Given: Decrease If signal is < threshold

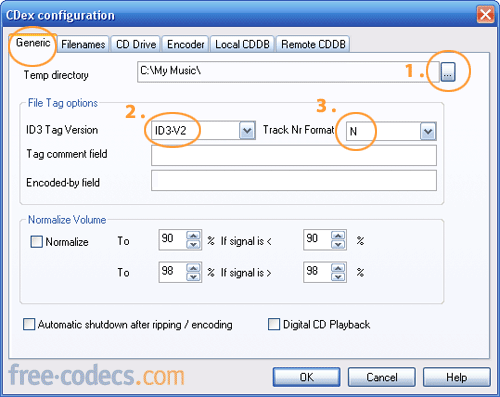Looking at the screenshot, I should point(338,244).
